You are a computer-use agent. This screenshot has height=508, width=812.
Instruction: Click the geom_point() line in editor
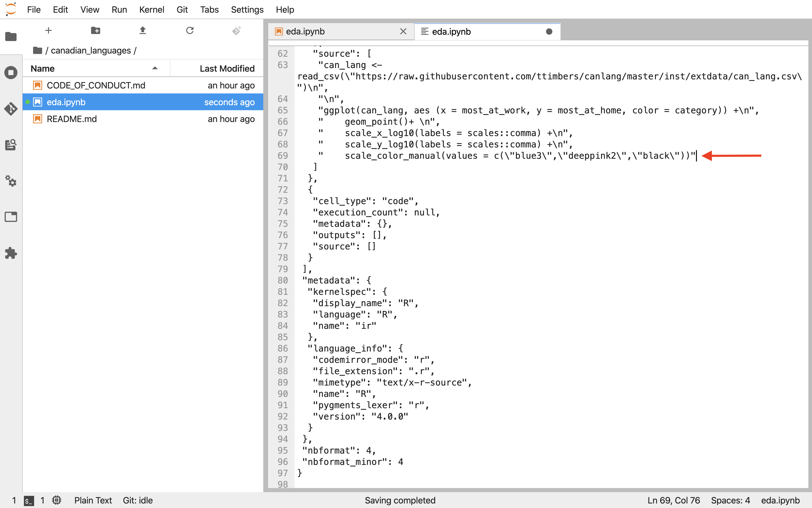pos(379,122)
